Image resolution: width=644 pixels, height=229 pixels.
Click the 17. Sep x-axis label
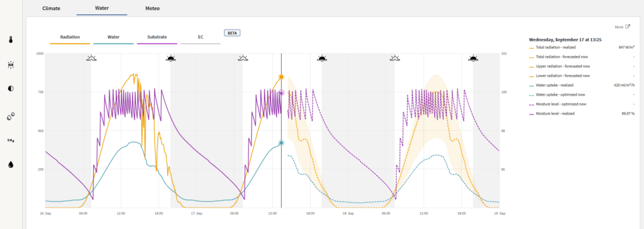pyautogui.click(x=196, y=213)
